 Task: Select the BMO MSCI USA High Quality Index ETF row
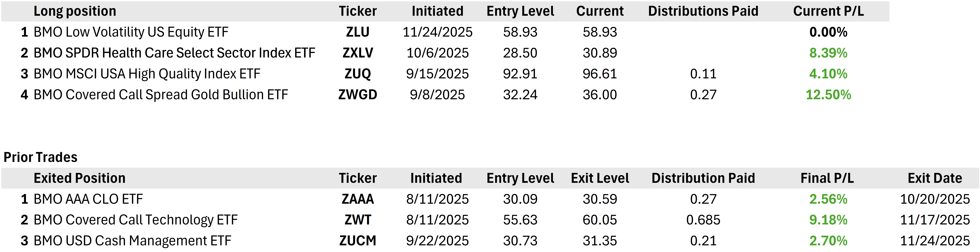click(147, 74)
